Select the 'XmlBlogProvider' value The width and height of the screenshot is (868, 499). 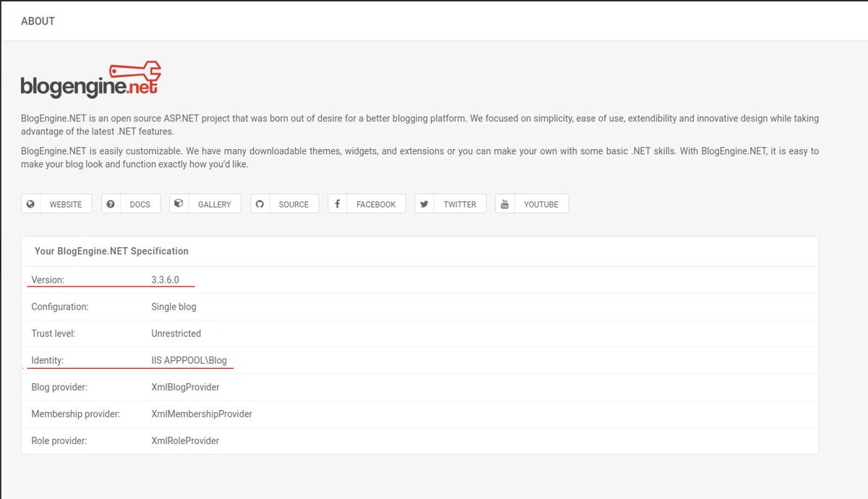click(185, 387)
